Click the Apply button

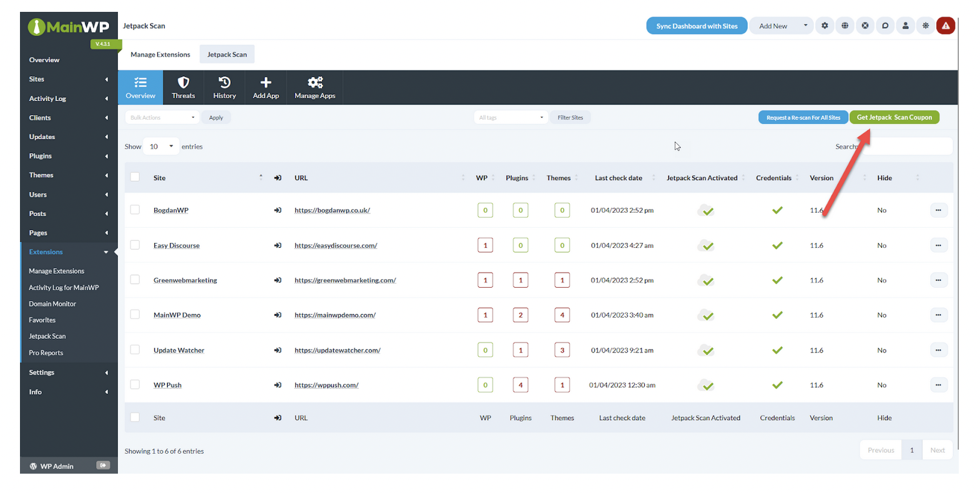point(216,117)
